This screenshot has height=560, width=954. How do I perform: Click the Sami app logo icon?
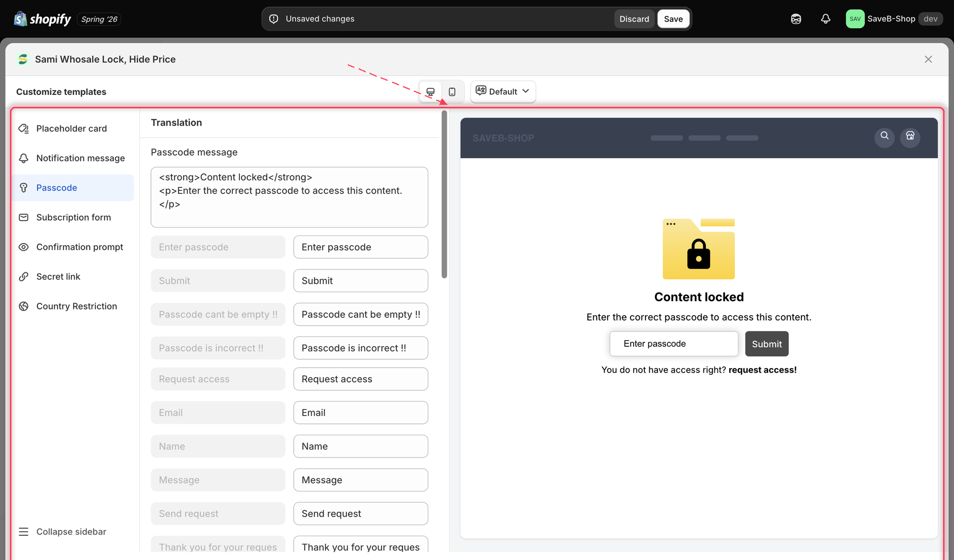pos(23,60)
